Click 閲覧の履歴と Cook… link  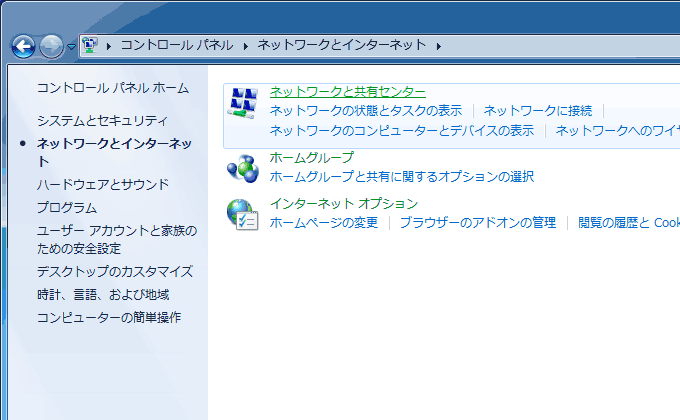coord(629,223)
